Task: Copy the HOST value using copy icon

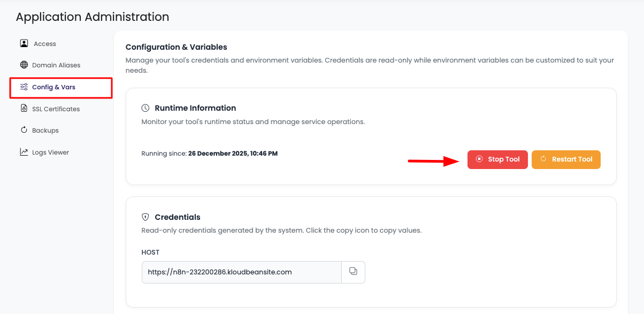Action: [x=353, y=272]
